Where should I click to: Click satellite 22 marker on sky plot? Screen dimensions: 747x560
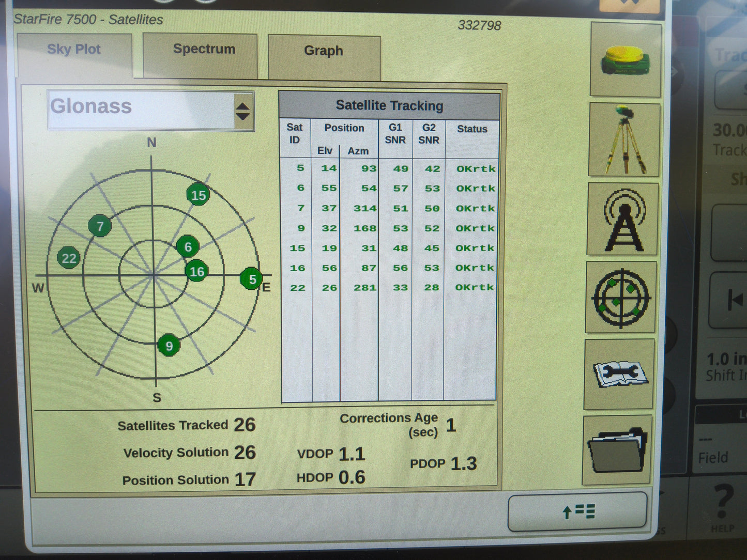tap(69, 258)
